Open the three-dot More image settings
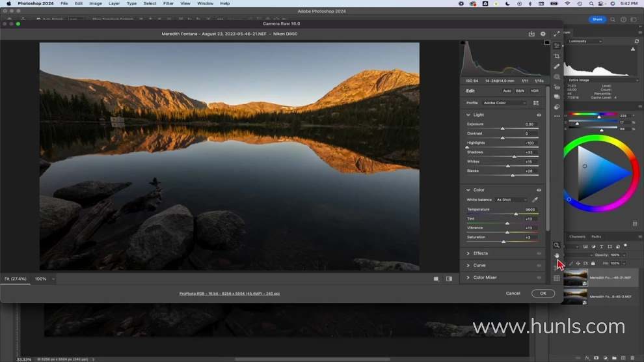This screenshot has width=644, height=362. [x=557, y=117]
